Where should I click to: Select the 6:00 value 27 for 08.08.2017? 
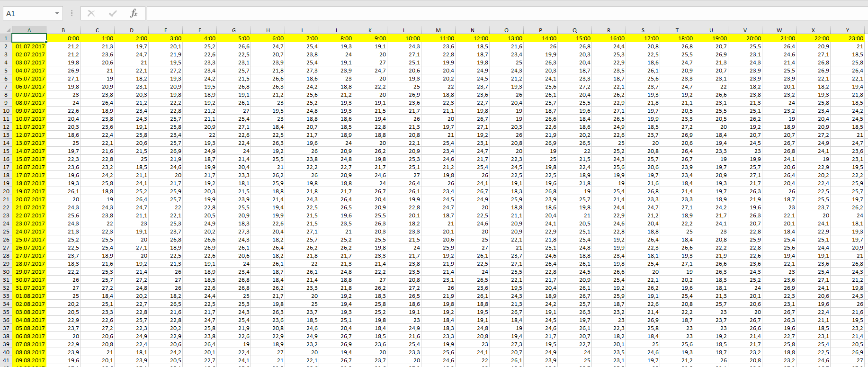click(x=268, y=352)
